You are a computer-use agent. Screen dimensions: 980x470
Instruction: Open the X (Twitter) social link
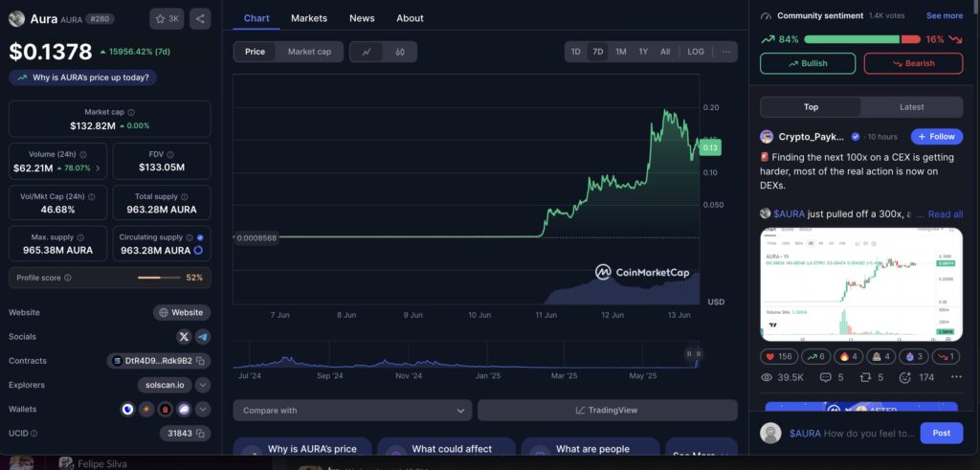[184, 337]
